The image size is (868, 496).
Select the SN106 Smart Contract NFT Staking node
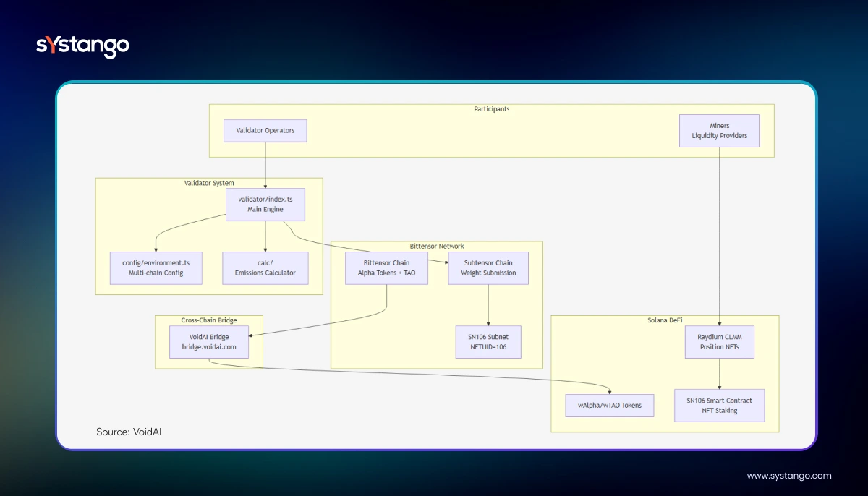coord(719,406)
